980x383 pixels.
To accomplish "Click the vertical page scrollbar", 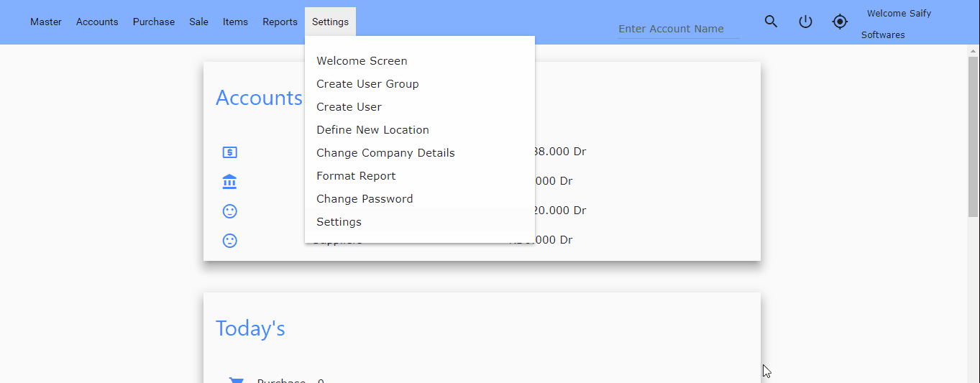I will [x=973, y=137].
